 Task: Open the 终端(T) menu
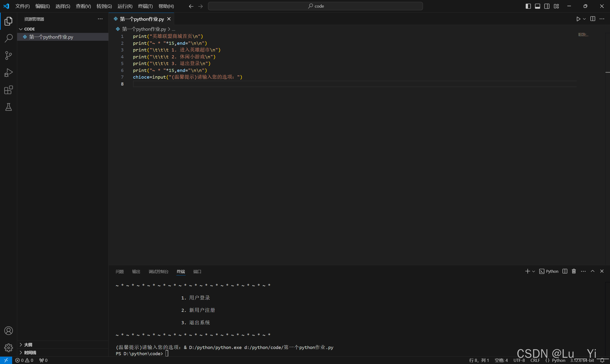pos(145,6)
